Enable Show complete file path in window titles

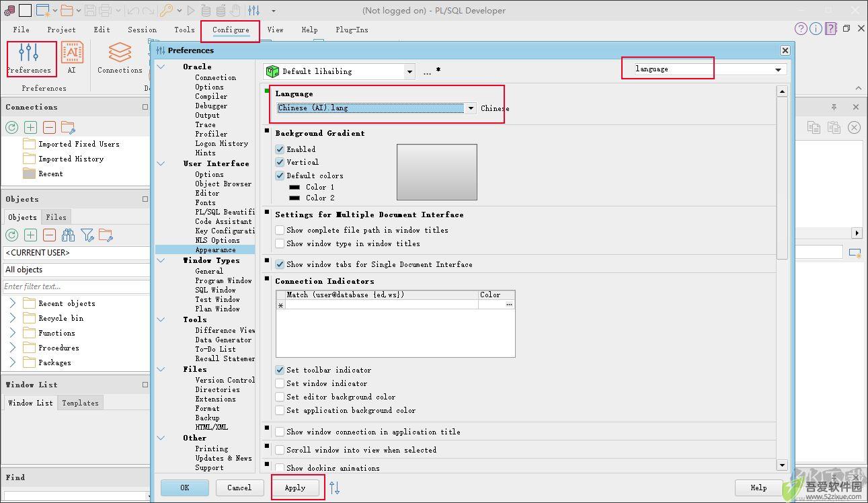point(280,230)
